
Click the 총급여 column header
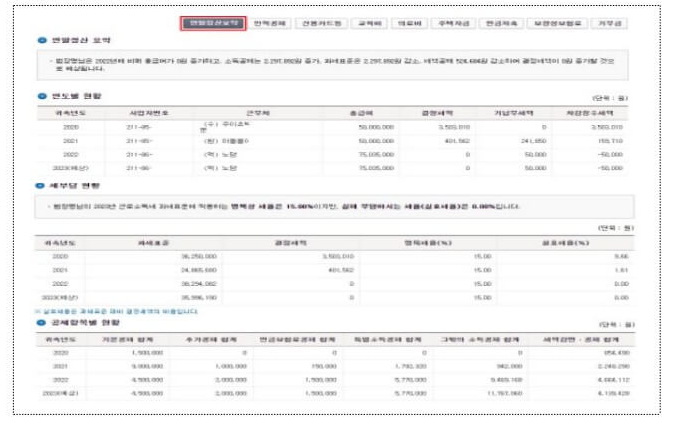click(361, 113)
